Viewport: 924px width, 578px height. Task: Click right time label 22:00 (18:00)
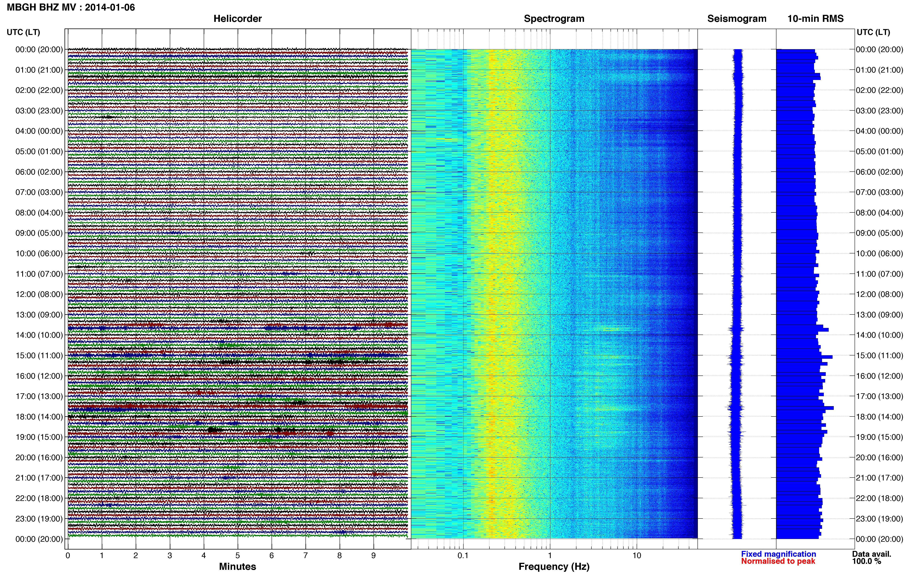[x=879, y=498]
